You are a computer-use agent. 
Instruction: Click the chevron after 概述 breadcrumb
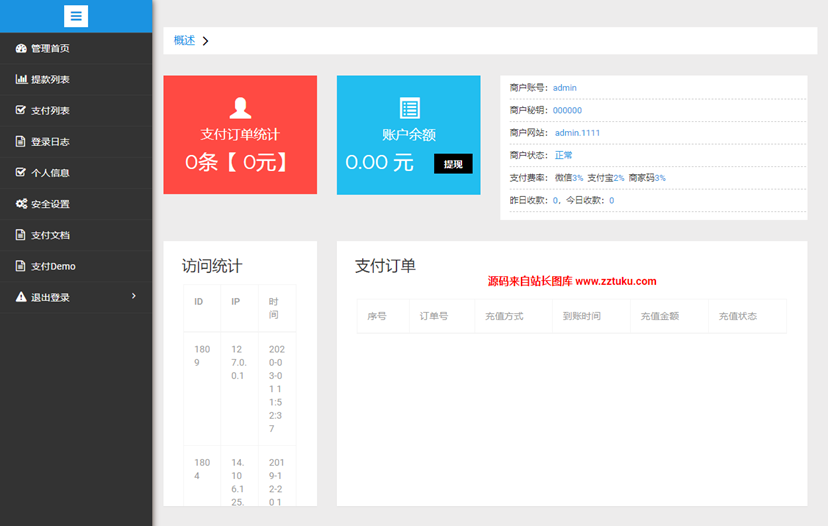[x=205, y=41]
